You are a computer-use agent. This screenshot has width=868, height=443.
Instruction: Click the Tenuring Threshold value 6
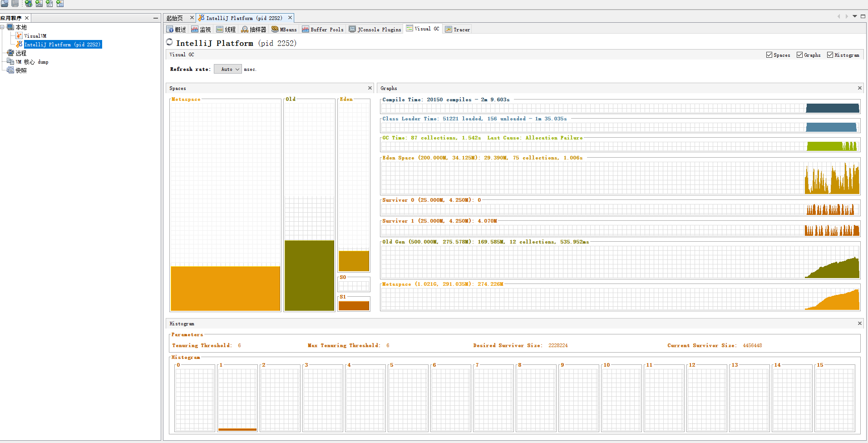coord(239,345)
